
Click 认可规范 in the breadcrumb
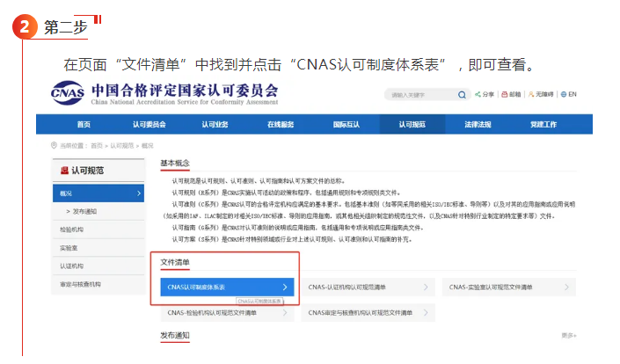point(121,146)
